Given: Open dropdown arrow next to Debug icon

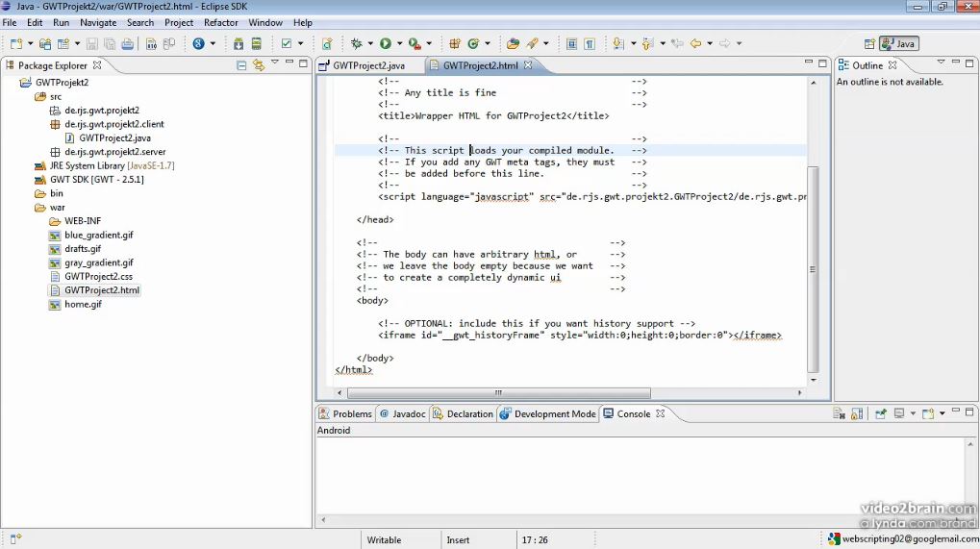Looking at the screenshot, I should 370,43.
